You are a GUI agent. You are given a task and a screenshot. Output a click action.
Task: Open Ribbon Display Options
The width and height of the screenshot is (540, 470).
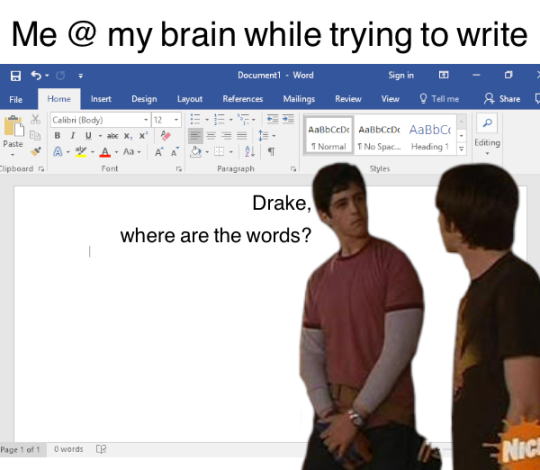click(444, 75)
